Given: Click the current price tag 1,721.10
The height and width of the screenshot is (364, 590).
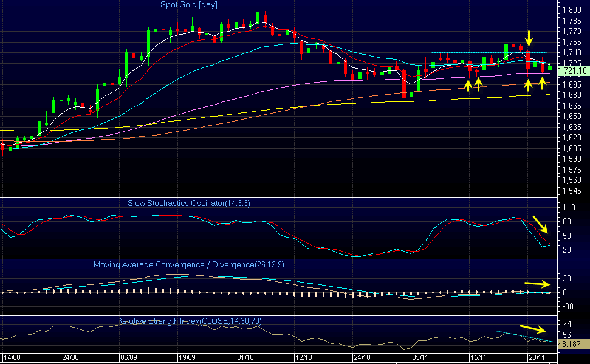Looking at the screenshot, I should tap(572, 71).
